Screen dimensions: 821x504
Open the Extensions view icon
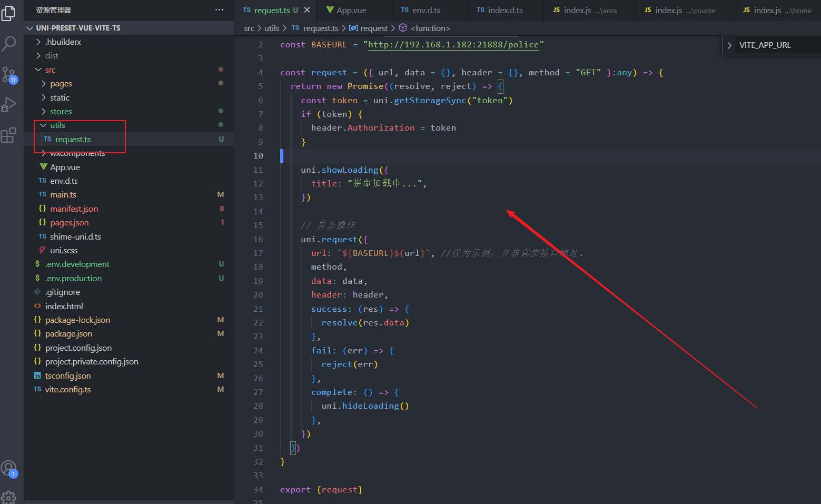8,135
